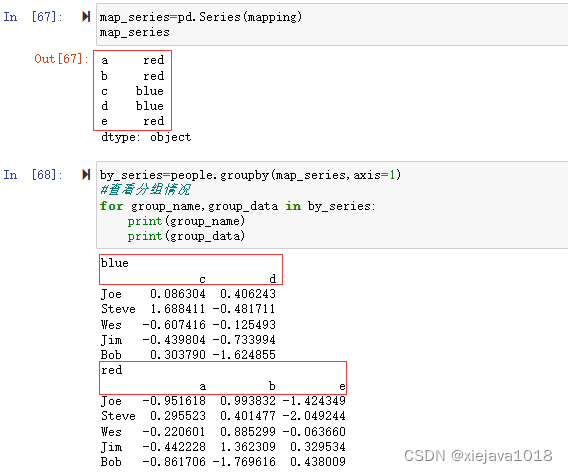Click row 'e red' in Out[67]

133,121
